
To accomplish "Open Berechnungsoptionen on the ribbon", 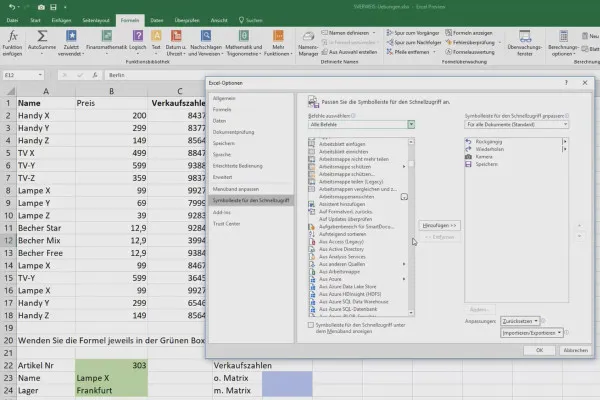I will (563, 43).
